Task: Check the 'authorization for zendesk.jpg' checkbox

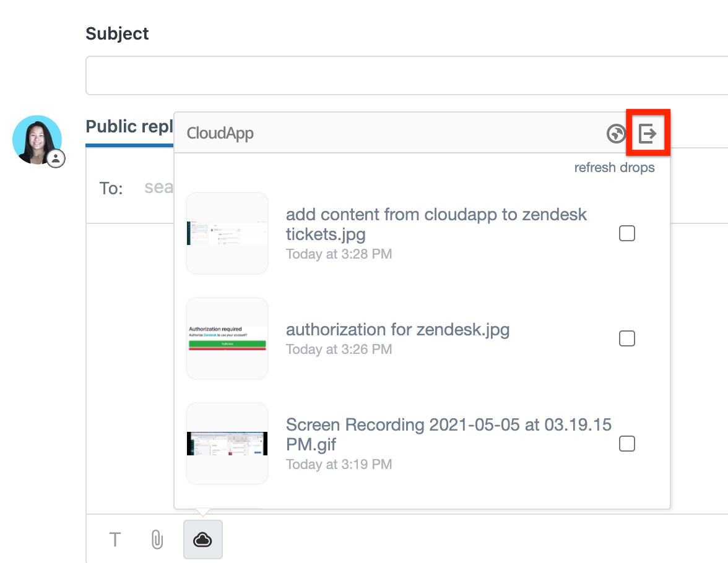Action: [x=626, y=338]
